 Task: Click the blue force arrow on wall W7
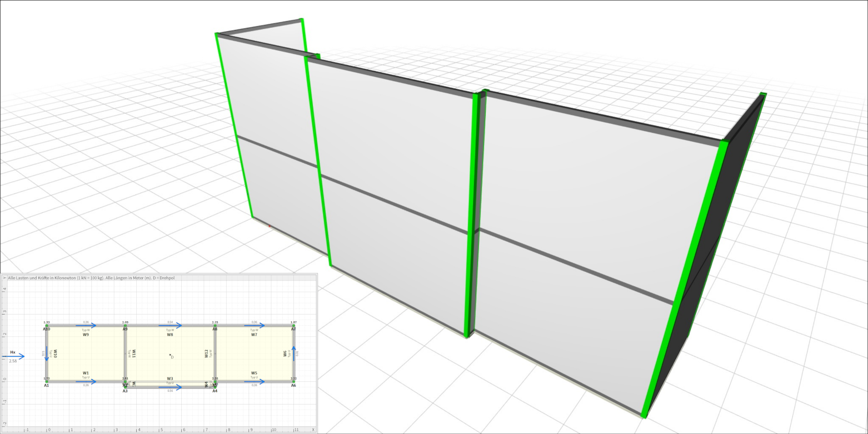[255, 326]
